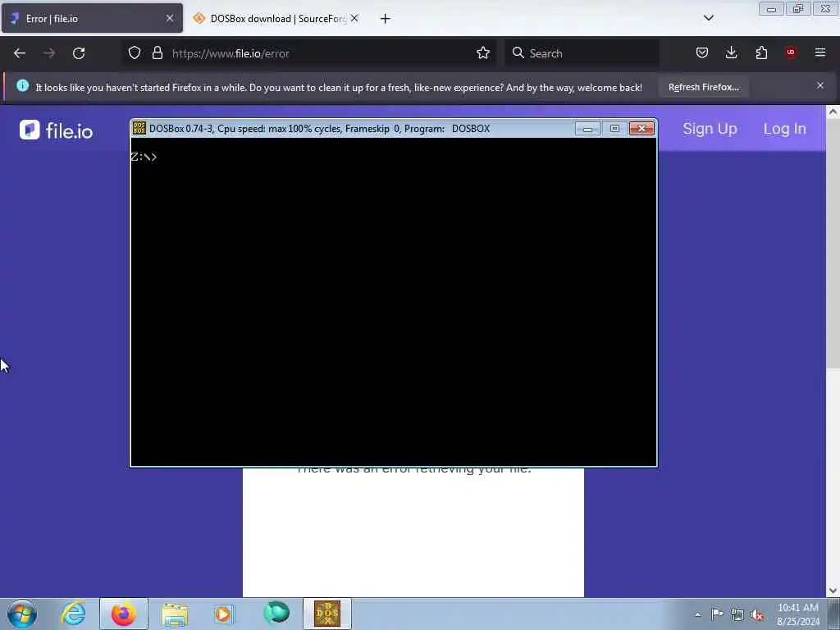The image size is (840, 630).
Task: Minimize the DOSBox window
Action: point(587,129)
